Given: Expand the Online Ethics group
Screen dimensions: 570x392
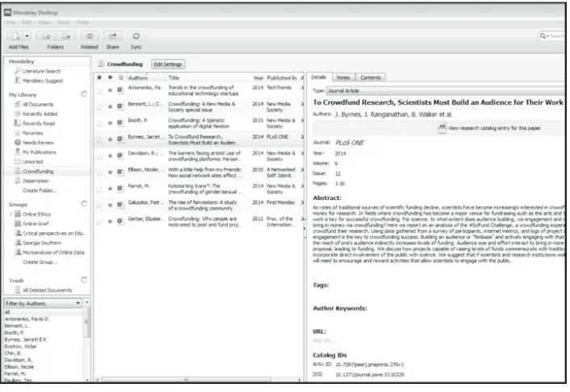Looking at the screenshot, I should (10, 215).
